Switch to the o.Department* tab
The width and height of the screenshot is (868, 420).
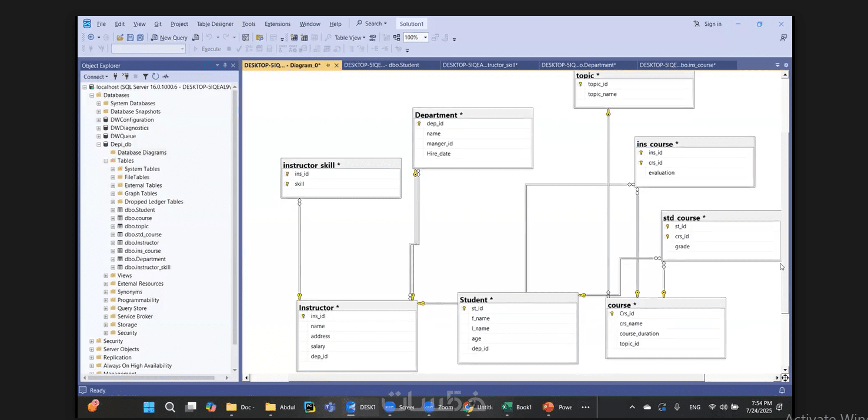[x=587, y=65]
